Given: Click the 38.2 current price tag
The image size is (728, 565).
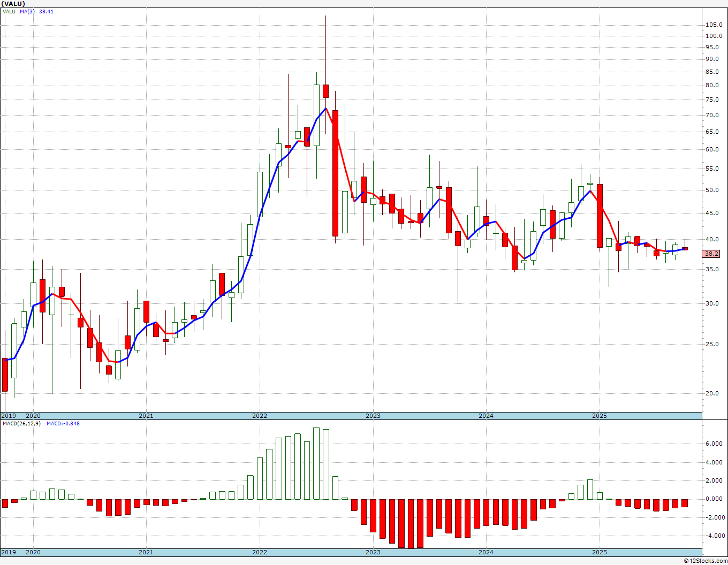Looking at the screenshot, I should tap(711, 254).
